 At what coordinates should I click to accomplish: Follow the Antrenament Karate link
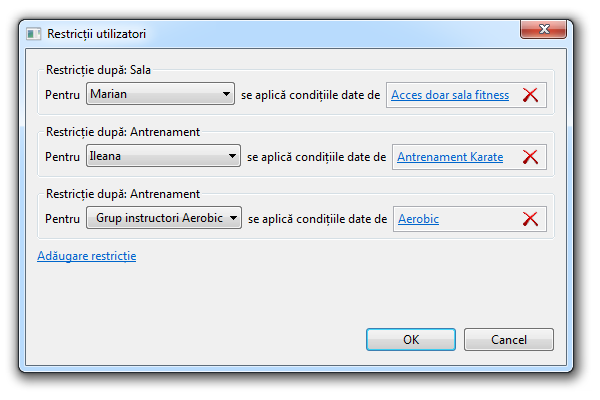coord(450,157)
